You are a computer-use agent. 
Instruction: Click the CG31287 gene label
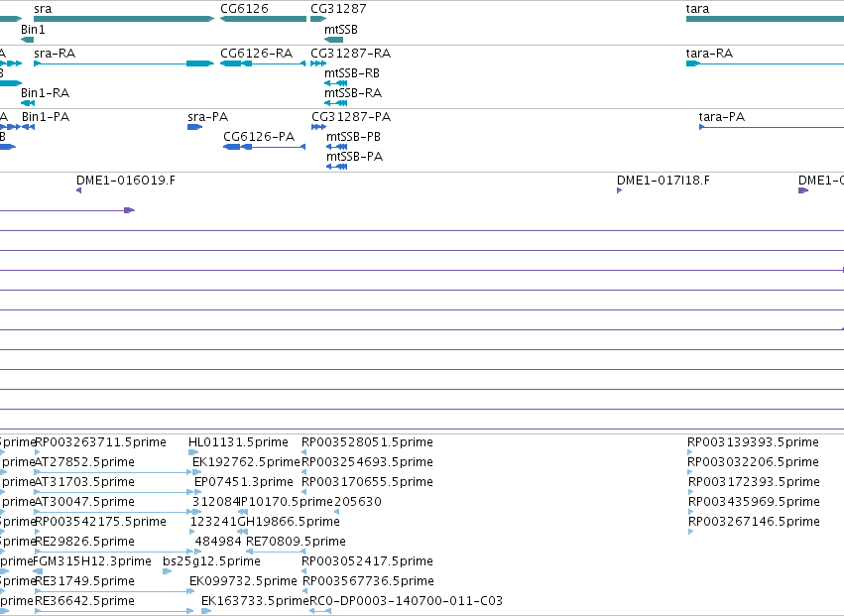click(x=338, y=9)
